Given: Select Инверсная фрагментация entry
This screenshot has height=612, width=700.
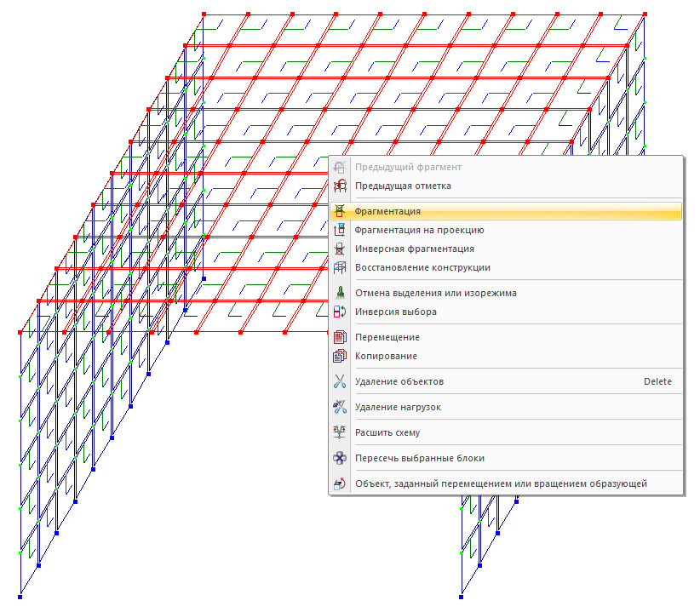Looking at the screenshot, I should [x=506, y=249].
